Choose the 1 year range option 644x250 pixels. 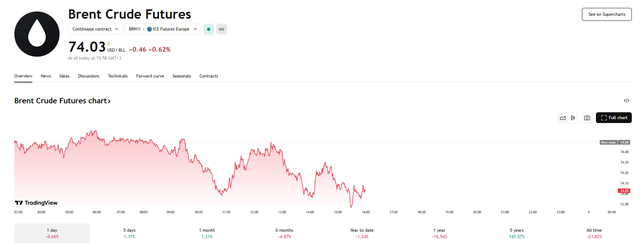point(439,233)
